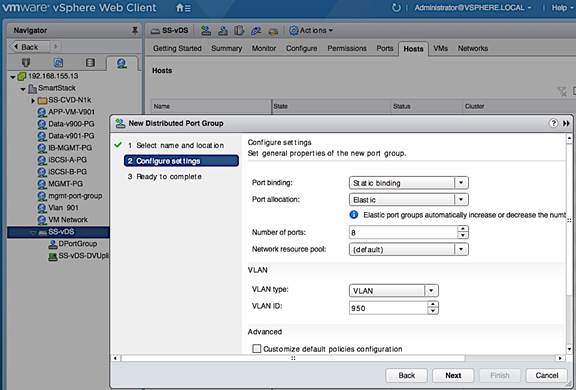Open the VLAN type dropdown
Screen dimensions: 576x390
393,290
